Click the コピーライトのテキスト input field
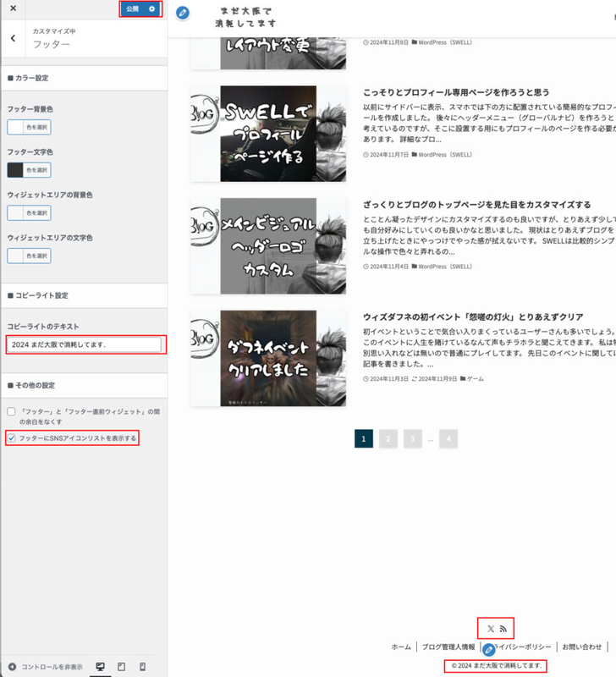 (85, 344)
